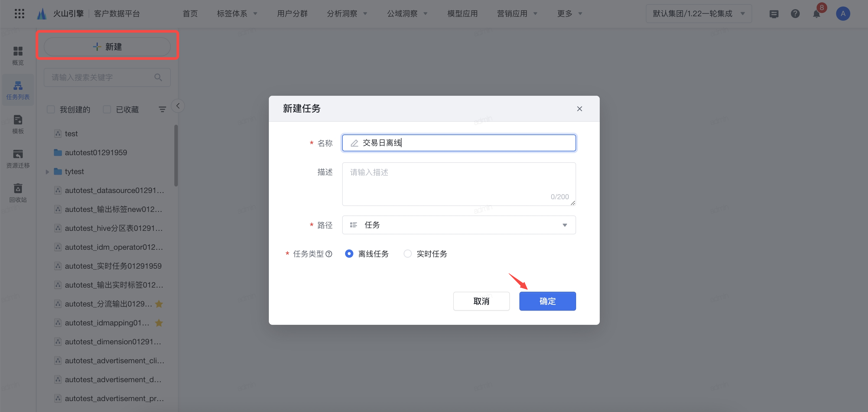Click the 火山引擎 logo
This screenshot has width=868, height=412.
pos(60,14)
